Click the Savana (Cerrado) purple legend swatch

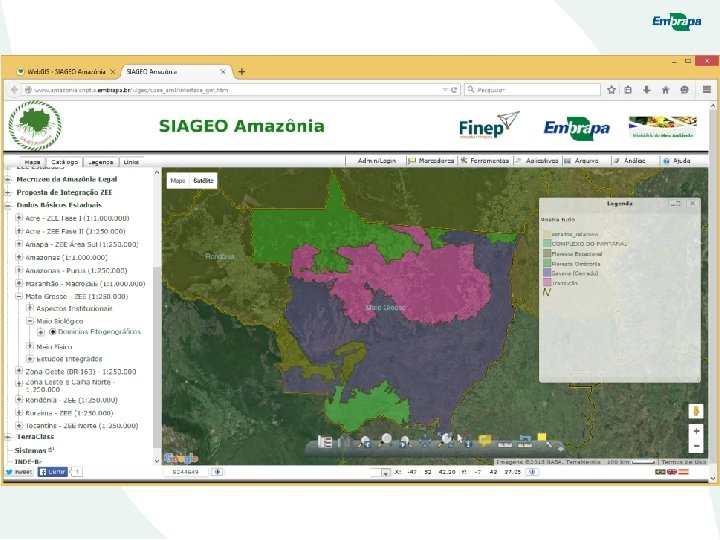pos(546,273)
